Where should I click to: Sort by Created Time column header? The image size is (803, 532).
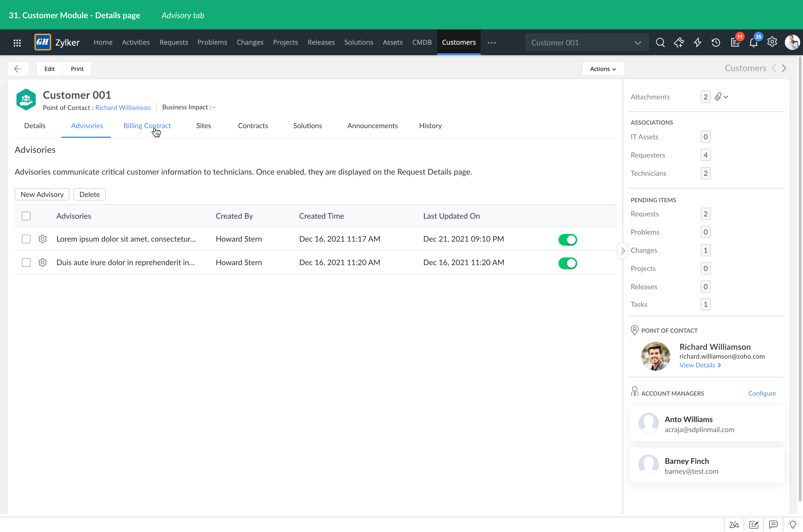coord(321,216)
